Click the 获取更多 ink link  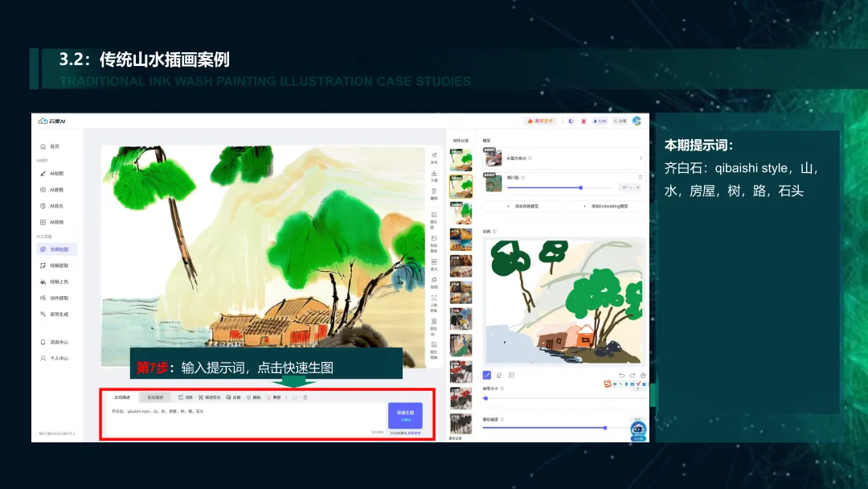[415, 434]
